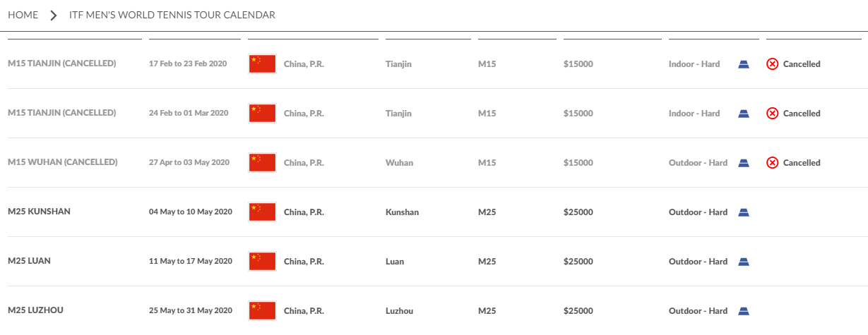Click the China flag in M15 Wuhan row
868x335 pixels.
[262, 162]
